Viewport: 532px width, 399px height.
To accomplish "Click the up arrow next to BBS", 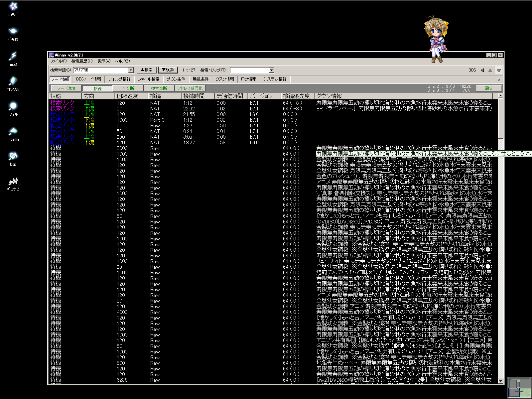I will click(490, 70).
